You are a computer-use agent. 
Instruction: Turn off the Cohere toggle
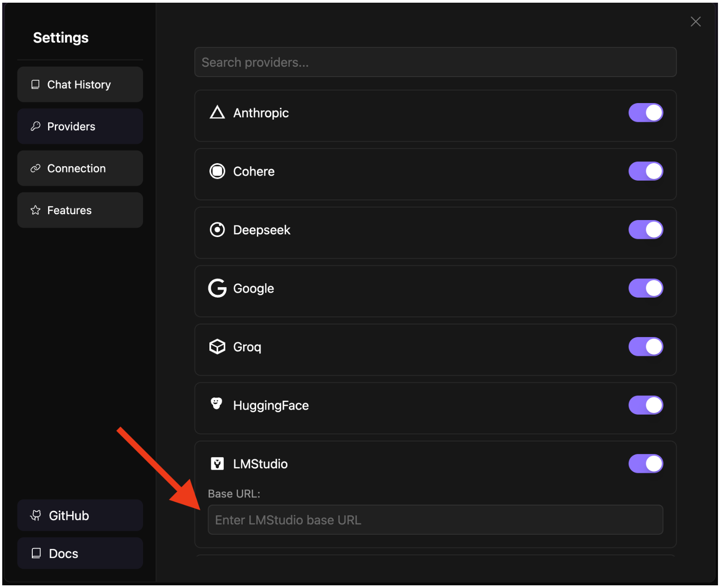click(x=645, y=171)
